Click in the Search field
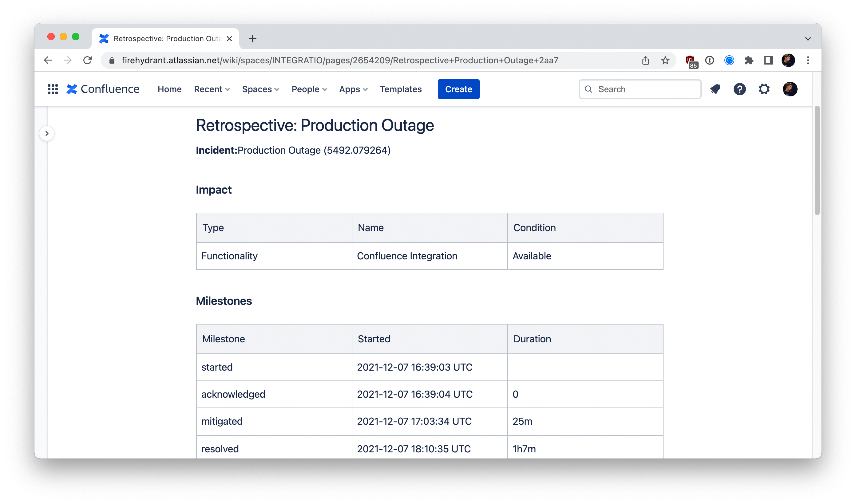This screenshot has width=856, height=504. point(645,89)
